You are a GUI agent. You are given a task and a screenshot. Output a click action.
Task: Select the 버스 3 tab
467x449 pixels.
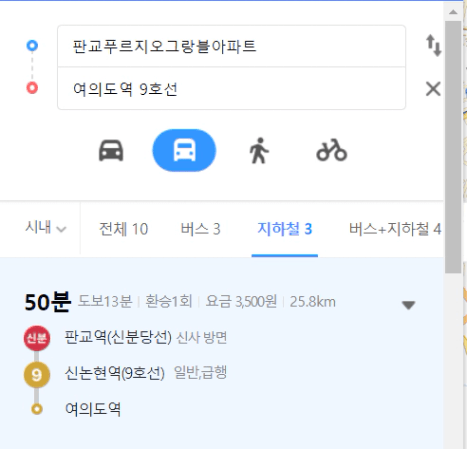200,229
